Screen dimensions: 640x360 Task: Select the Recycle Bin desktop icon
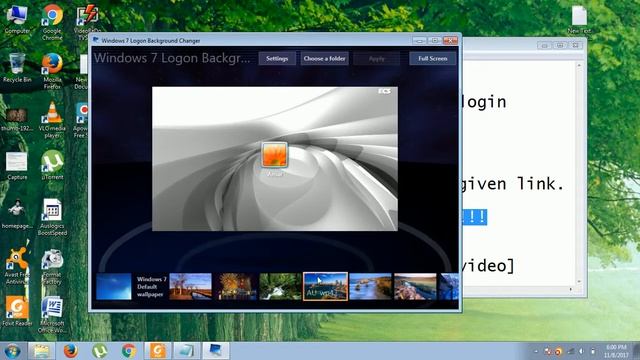pyautogui.click(x=17, y=67)
